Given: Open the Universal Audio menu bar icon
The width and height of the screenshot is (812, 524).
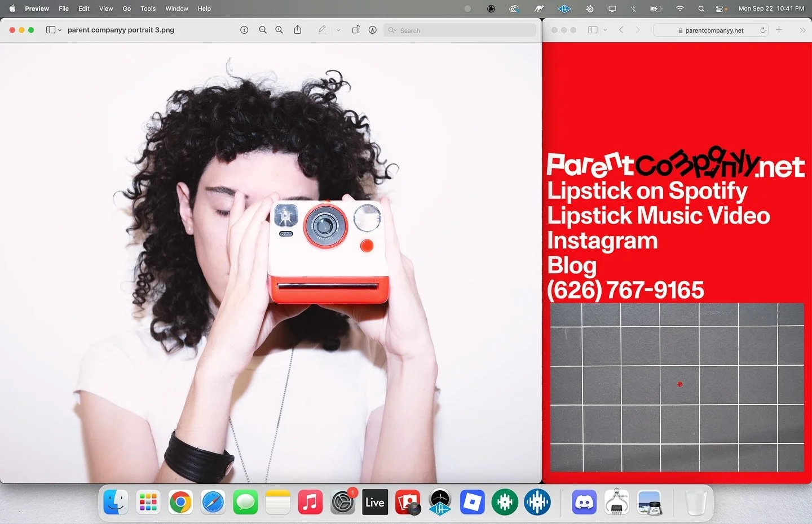Looking at the screenshot, I should click(x=564, y=8).
